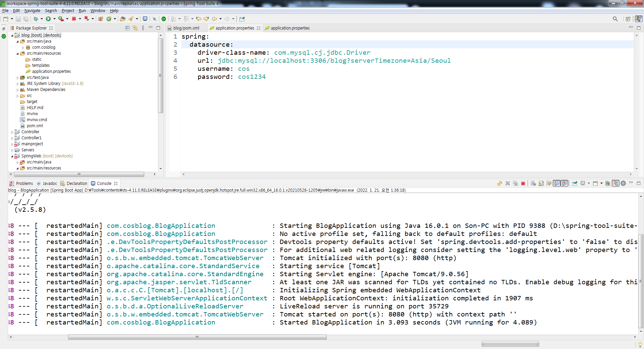Select application.properties in the blog tree

pos(51,71)
